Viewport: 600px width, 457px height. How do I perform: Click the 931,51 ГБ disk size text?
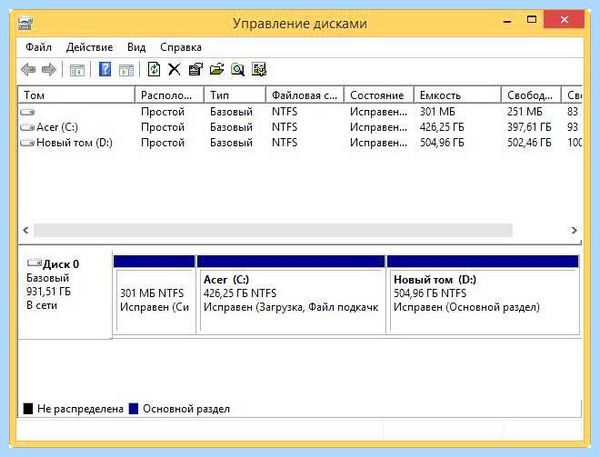coord(48,292)
